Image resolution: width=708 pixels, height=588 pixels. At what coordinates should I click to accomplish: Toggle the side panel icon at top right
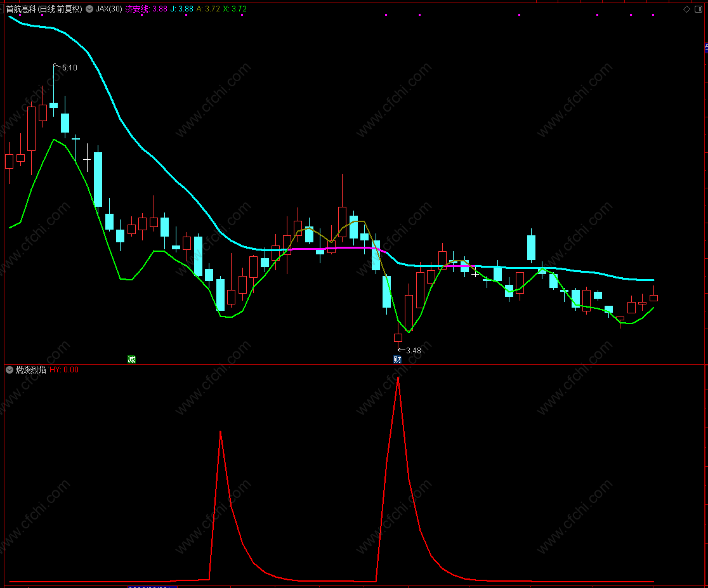[x=698, y=9]
